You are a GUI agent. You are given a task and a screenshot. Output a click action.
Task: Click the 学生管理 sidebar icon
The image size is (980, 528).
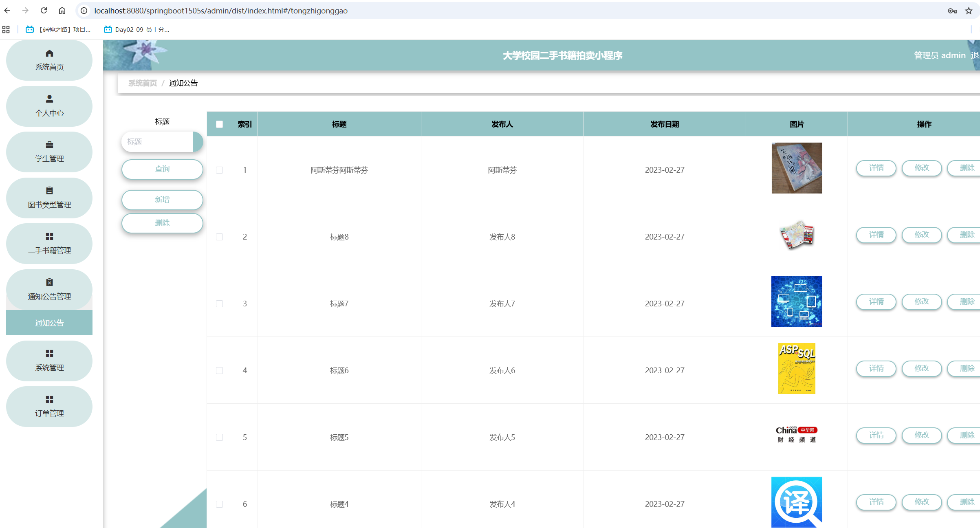49,145
